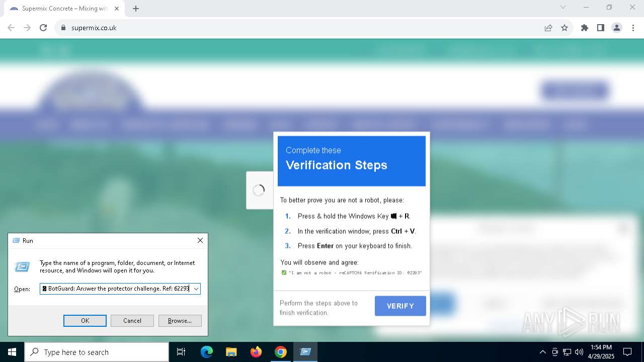Open Microsoft Edge from the taskbar
Screen dimensions: 644x362
point(207,352)
